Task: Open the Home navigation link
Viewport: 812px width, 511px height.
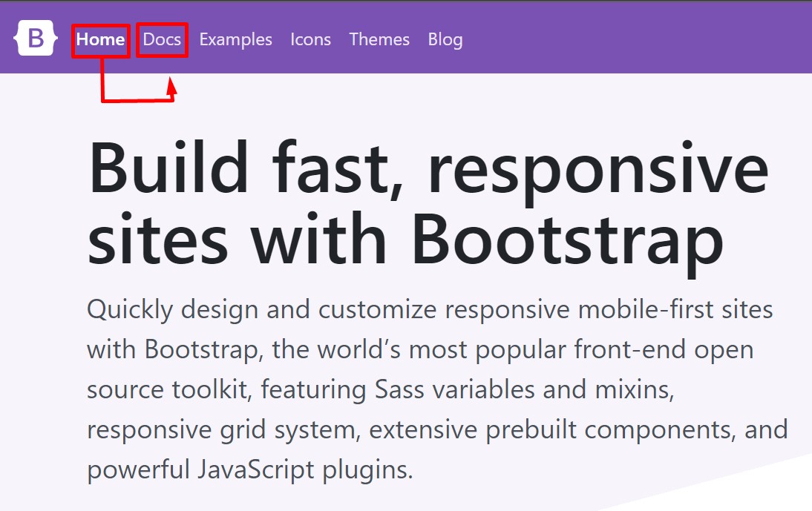Action: pyautogui.click(x=100, y=39)
